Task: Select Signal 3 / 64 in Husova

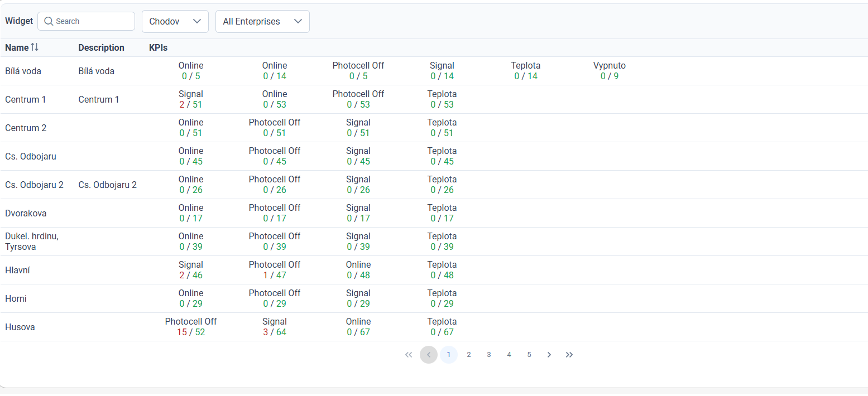Action: pos(275,327)
